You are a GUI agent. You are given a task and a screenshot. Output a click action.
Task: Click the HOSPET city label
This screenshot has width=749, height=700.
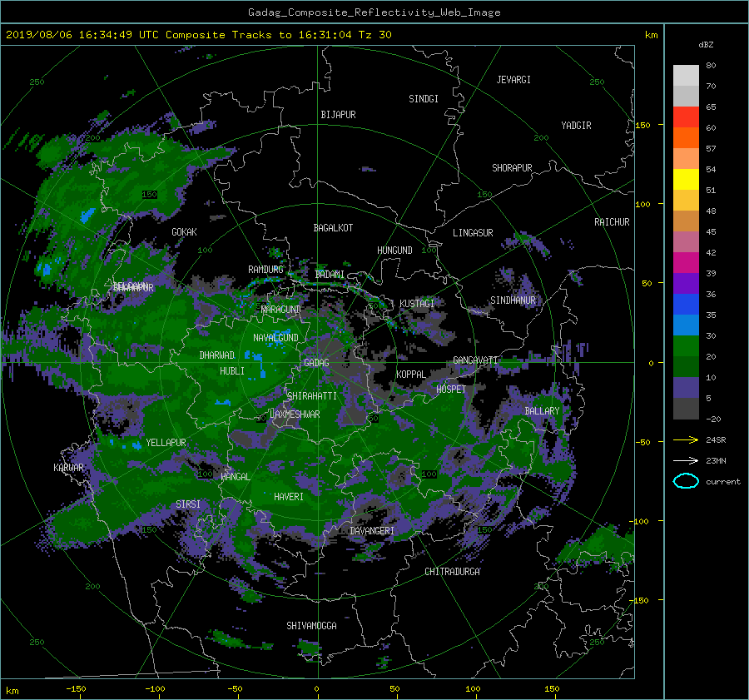tap(451, 390)
